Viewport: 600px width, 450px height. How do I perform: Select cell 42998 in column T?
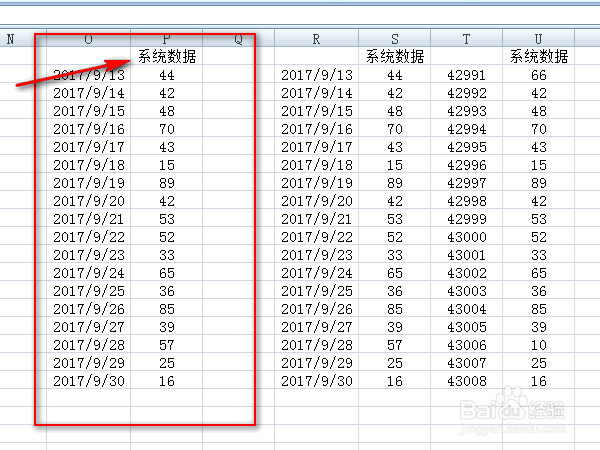[x=466, y=201]
